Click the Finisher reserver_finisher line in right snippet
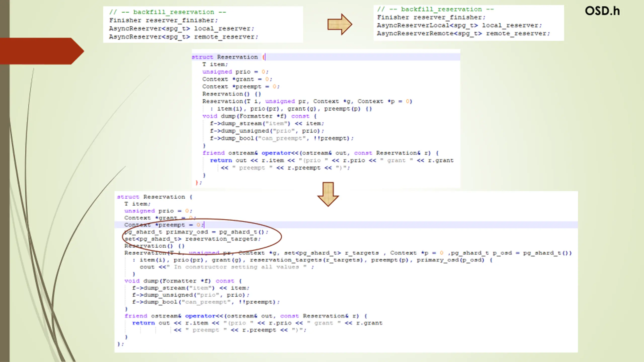 tap(431, 17)
